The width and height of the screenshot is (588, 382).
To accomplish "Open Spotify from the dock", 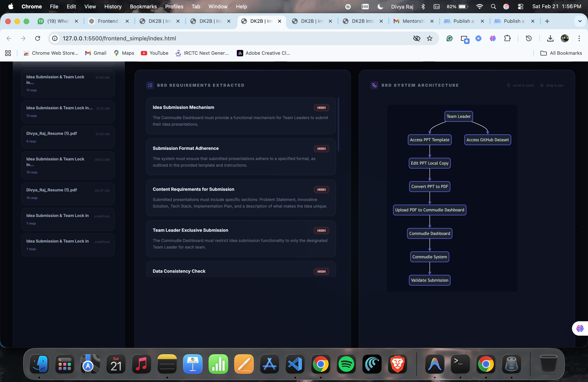I will [x=346, y=364].
